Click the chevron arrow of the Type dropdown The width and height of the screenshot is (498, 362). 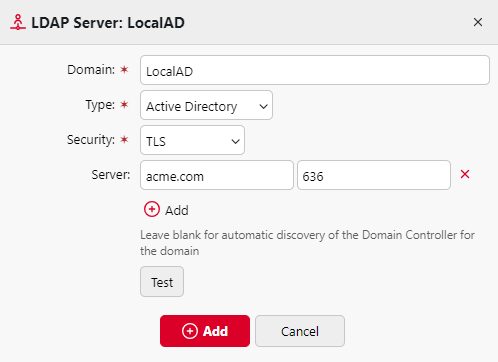tap(263, 107)
